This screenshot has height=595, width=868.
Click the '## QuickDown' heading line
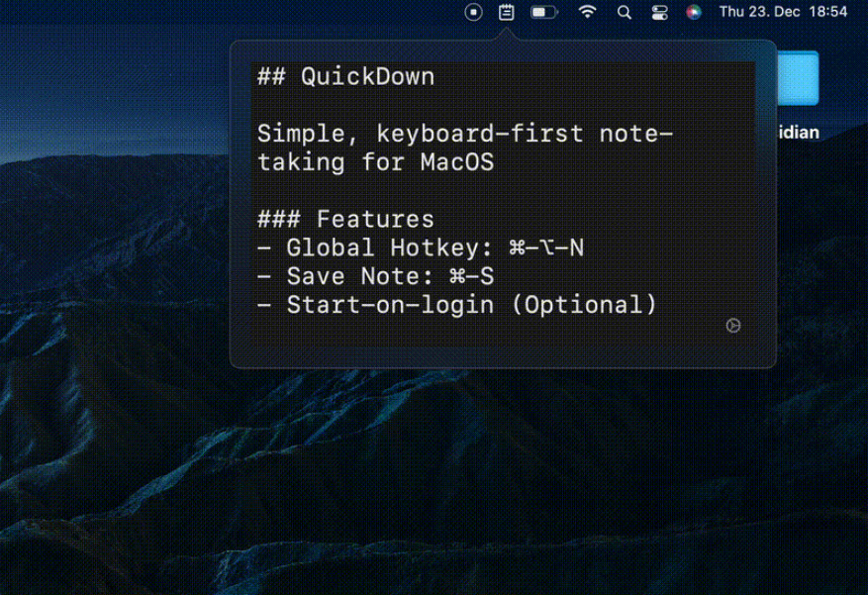pos(346,76)
